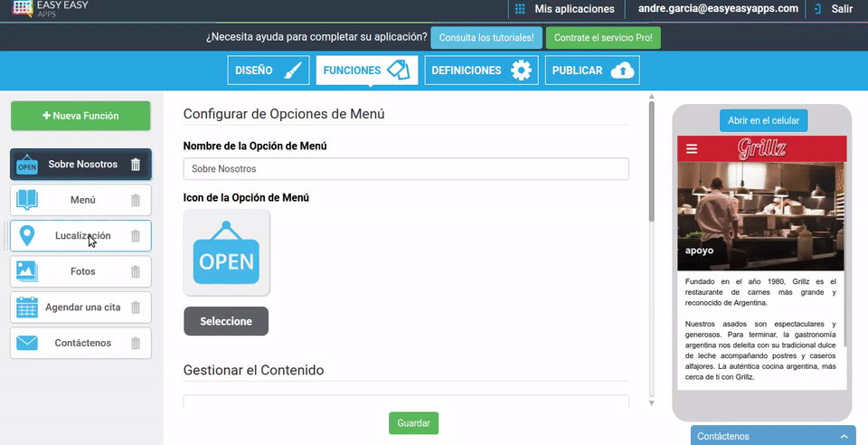Select the Contáctenos function item
The width and height of the screenshot is (868, 445).
(80, 343)
